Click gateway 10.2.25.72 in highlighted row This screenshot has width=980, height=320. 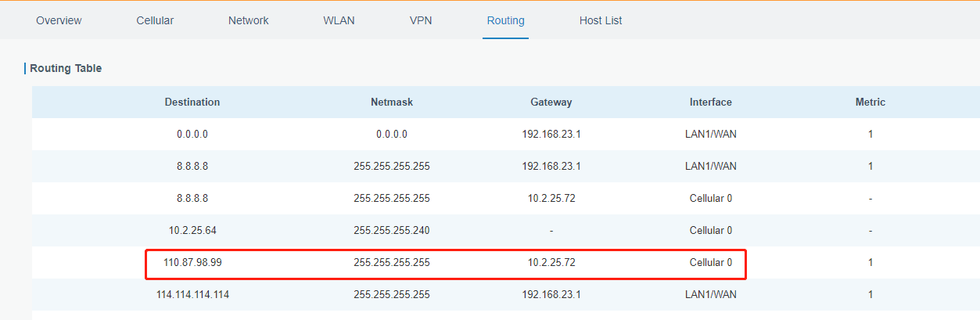click(551, 262)
